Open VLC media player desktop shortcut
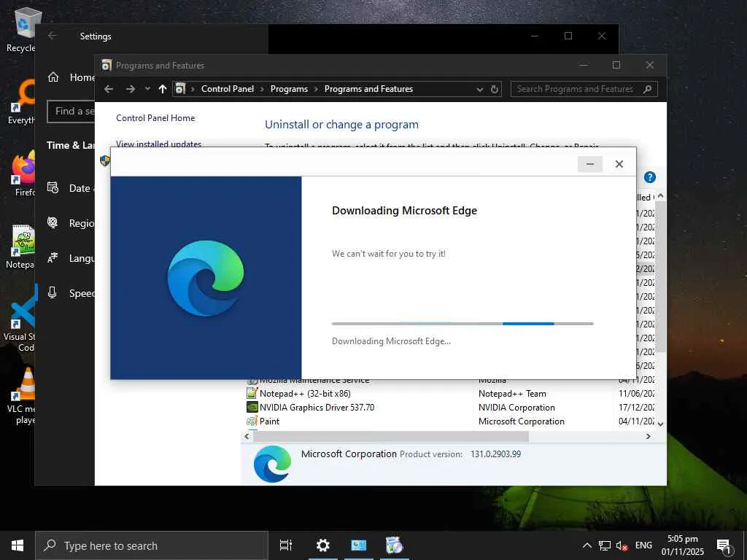 point(22,396)
